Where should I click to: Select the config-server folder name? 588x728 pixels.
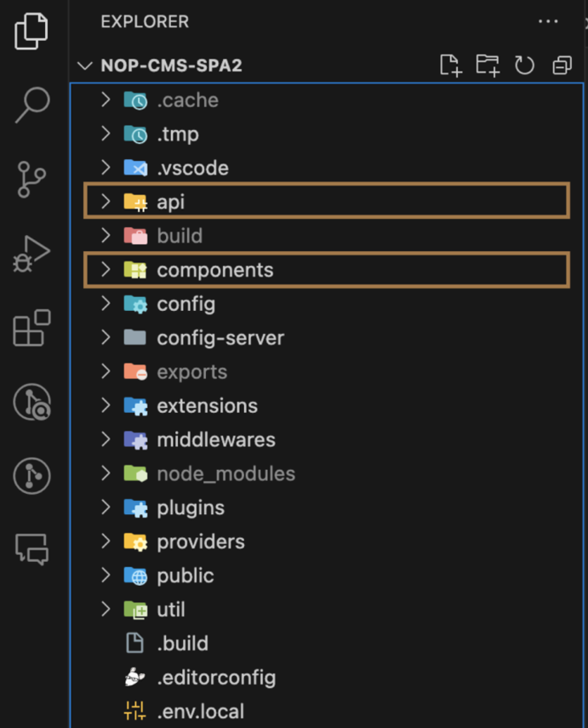[220, 338]
